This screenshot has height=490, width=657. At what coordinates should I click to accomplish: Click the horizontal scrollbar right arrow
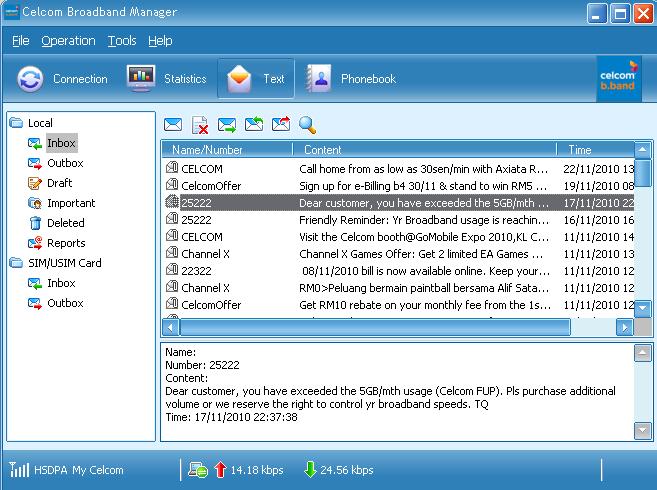pyautogui.click(x=624, y=327)
